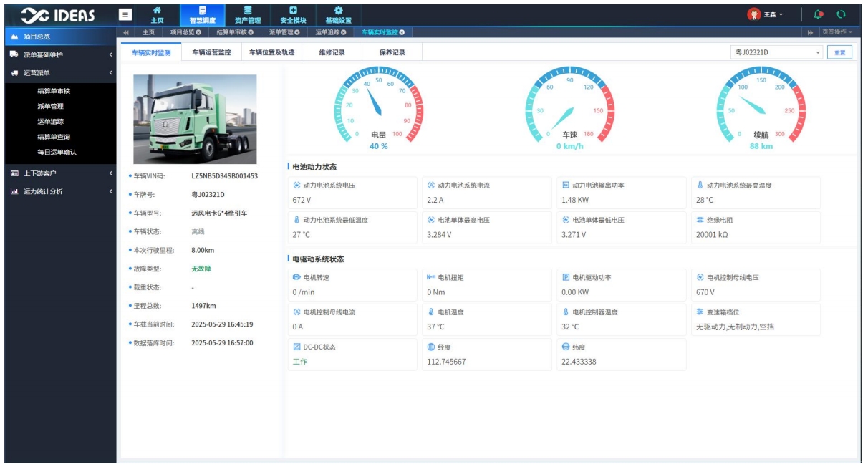The height and width of the screenshot is (467, 868).
Task: Close the 运单追踪 tab via its X icon
Action: click(x=344, y=33)
